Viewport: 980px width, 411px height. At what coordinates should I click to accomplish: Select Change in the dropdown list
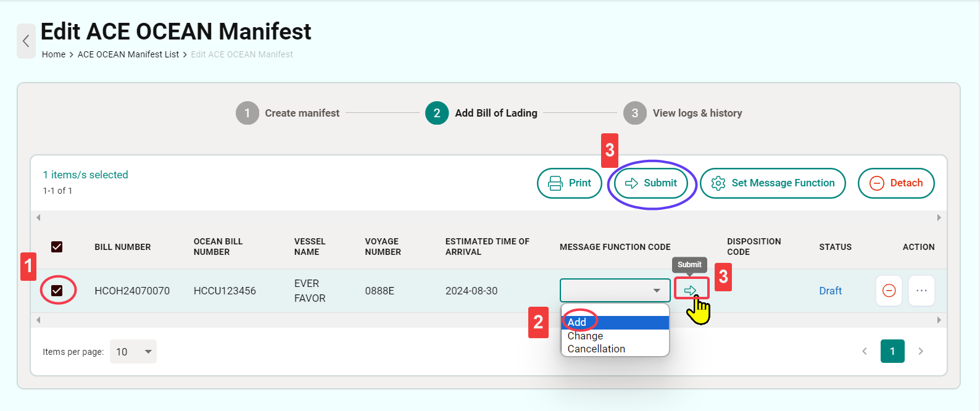tap(585, 336)
